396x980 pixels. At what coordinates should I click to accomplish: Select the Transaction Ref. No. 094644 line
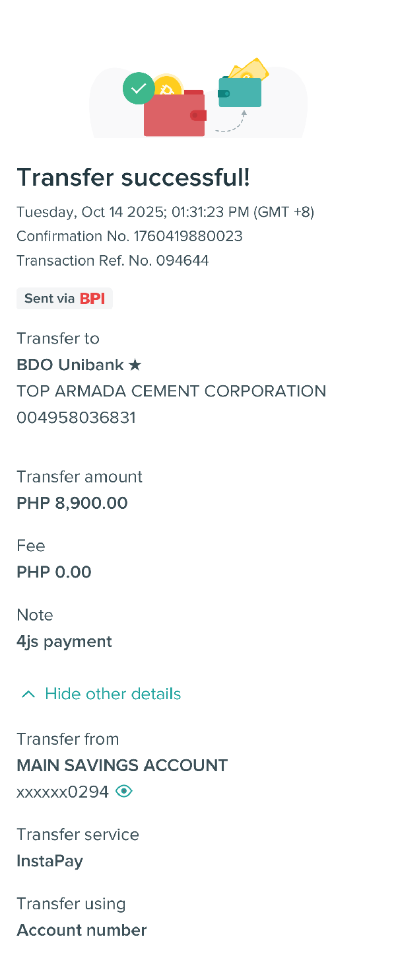pos(113,260)
